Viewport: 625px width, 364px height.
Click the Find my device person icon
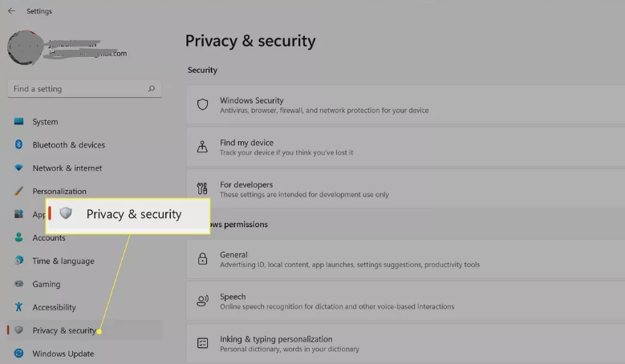(202, 147)
